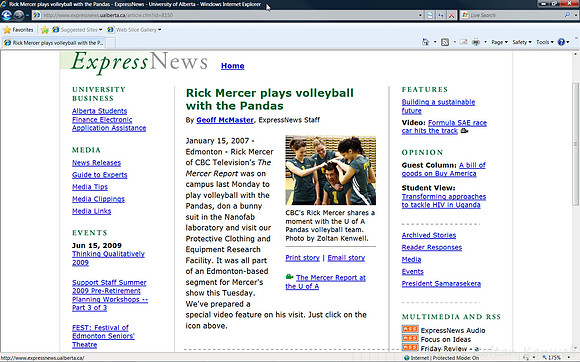Expand the address bar history dropdown
This screenshot has width=580, height=362.
(x=420, y=15)
